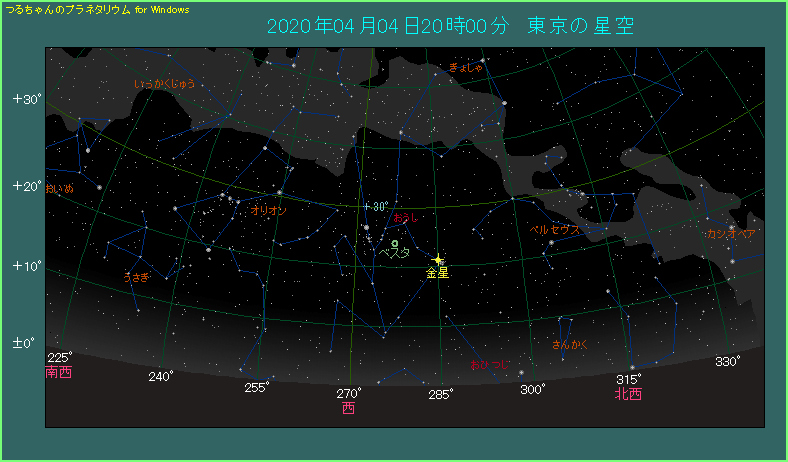Select the ぎょしゃ constellation label
Image resolution: width=788 pixels, height=462 pixels.
pyautogui.click(x=466, y=68)
